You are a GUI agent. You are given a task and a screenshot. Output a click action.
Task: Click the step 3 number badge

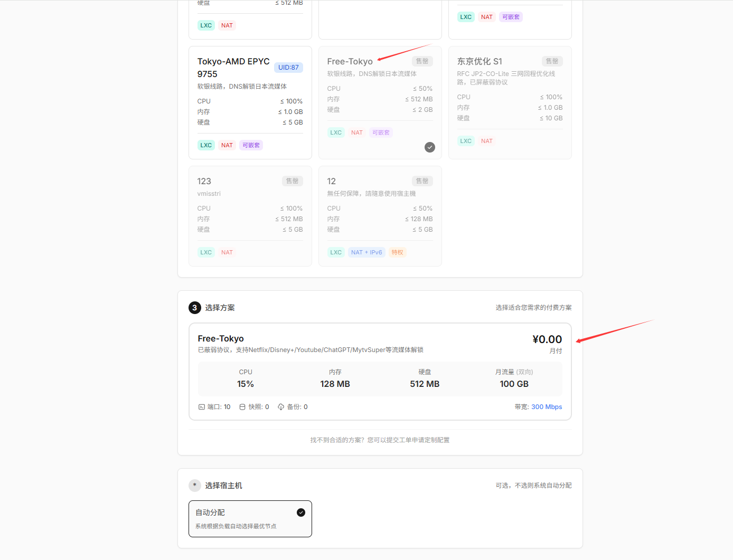[195, 308]
